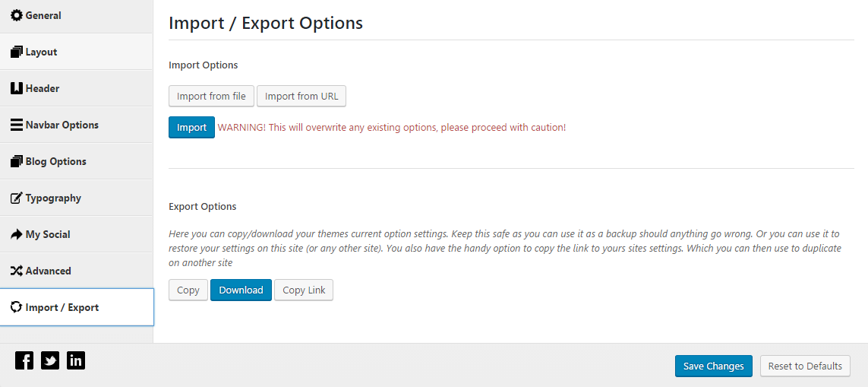This screenshot has height=387, width=868.
Task: Click the Navbar Options hamburger icon
Action: [16, 125]
